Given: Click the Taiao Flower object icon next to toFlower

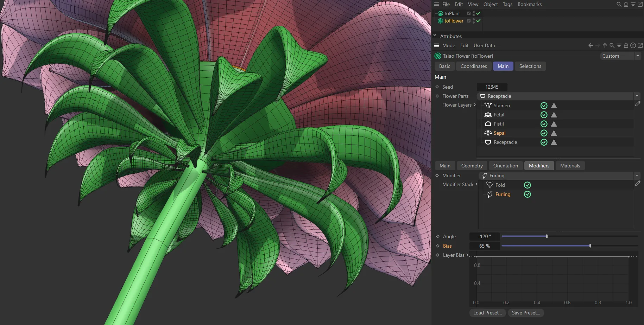Looking at the screenshot, I should [x=438, y=56].
